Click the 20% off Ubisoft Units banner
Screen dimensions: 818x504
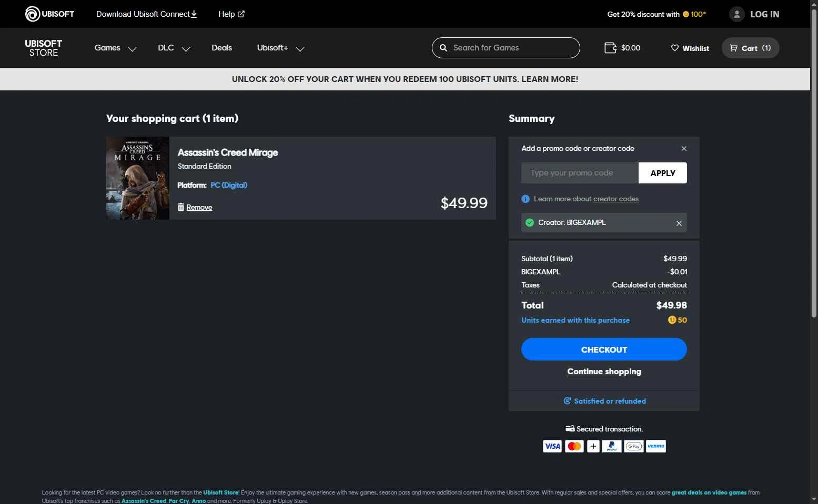click(x=405, y=79)
